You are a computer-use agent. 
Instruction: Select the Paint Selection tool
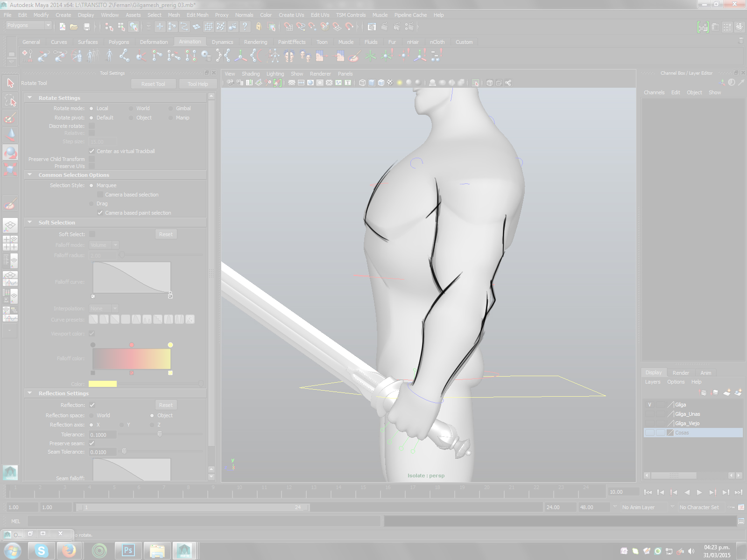pyautogui.click(x=10, y=118)
